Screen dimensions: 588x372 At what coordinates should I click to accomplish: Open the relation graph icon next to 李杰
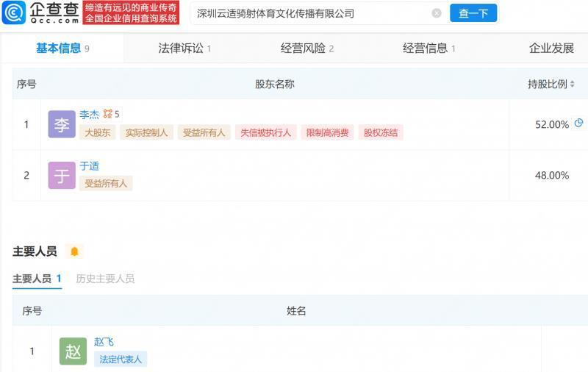click(x=108, y=114)
